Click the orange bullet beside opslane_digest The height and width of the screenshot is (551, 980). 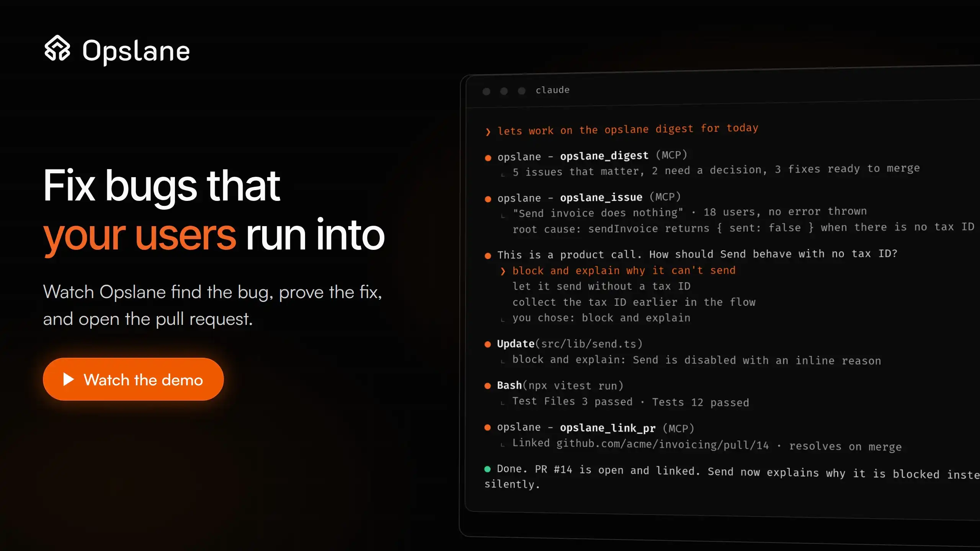point(488,158)
